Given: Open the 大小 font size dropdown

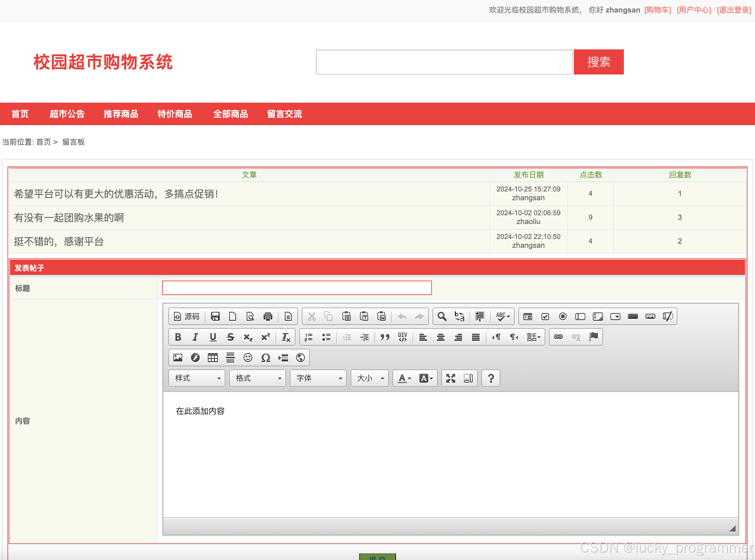Looking at the screenshot, I should [x=370, y=378].
